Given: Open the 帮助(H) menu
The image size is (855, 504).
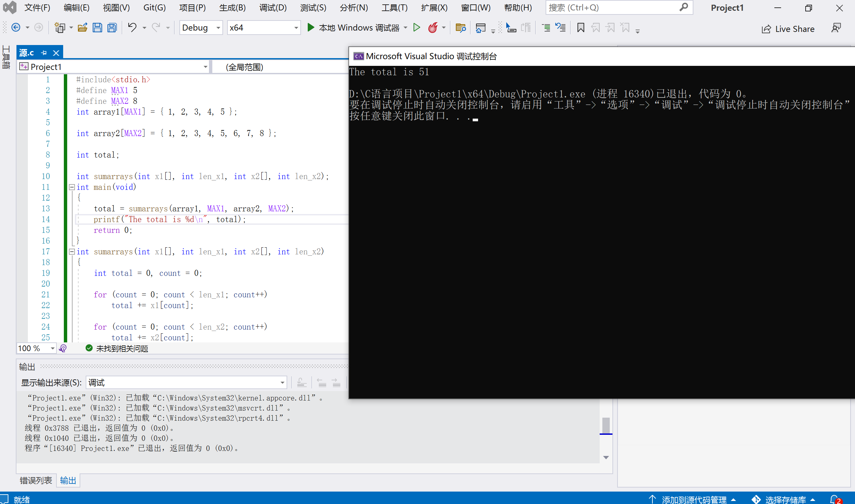Looking at the screenshot, I should pos(518,7).
